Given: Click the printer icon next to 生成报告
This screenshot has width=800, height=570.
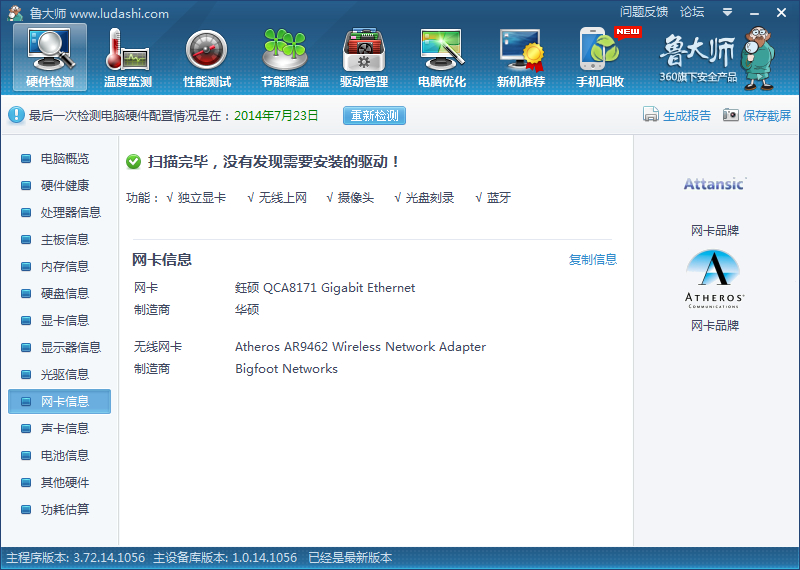Looking at the screenshot, I should point(651,115).
